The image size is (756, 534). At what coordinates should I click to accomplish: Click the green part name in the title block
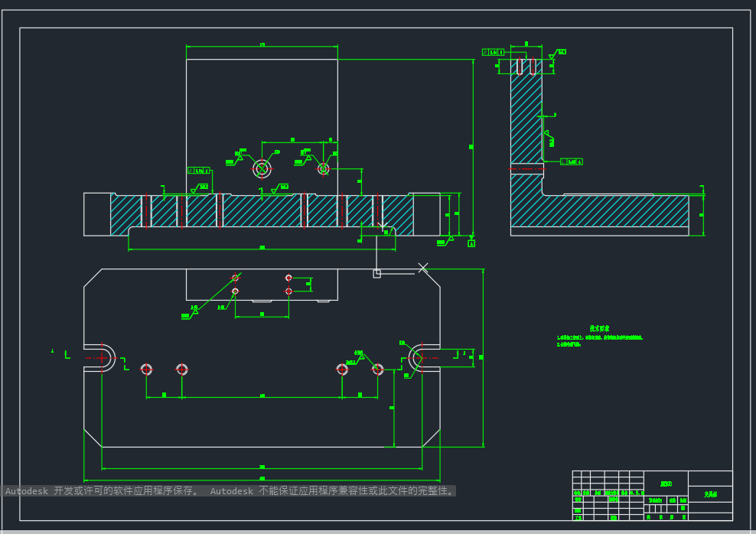pos(710,494)
